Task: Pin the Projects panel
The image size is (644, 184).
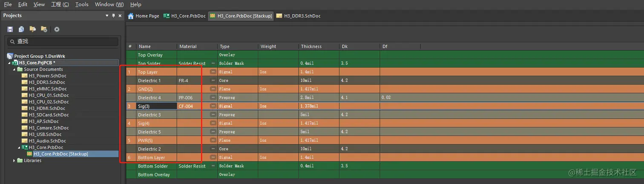Action: tap(113, 16)
